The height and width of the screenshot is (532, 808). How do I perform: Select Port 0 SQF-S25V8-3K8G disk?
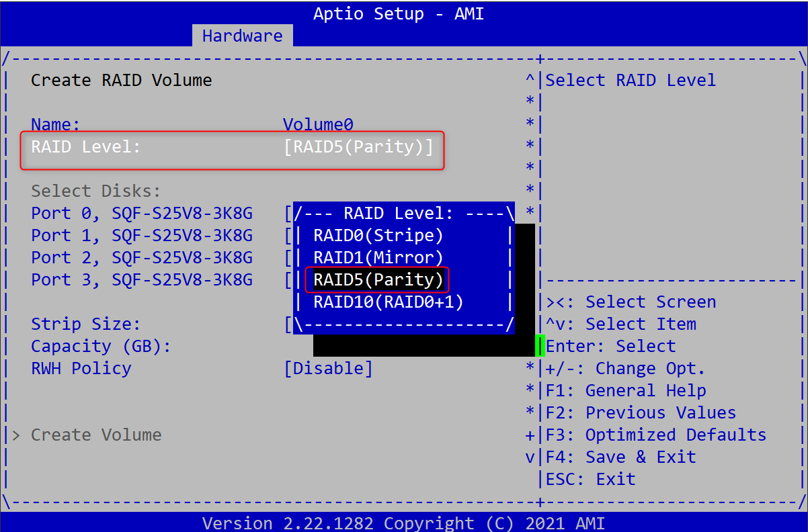[x=141, y=214]
